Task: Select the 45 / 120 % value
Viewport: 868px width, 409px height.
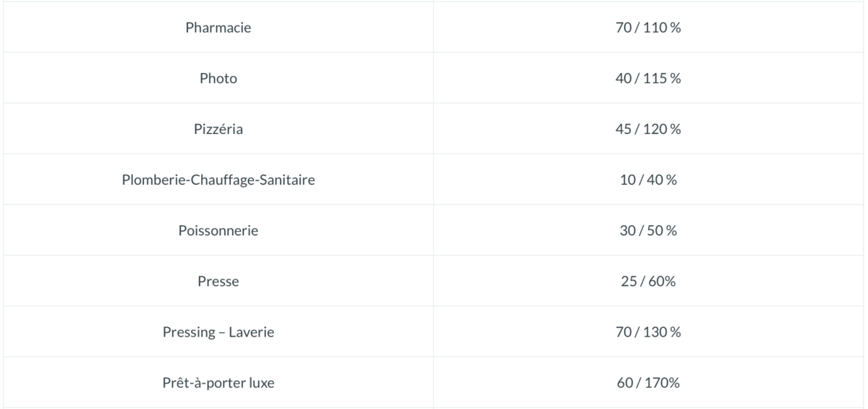Action: 648,129
